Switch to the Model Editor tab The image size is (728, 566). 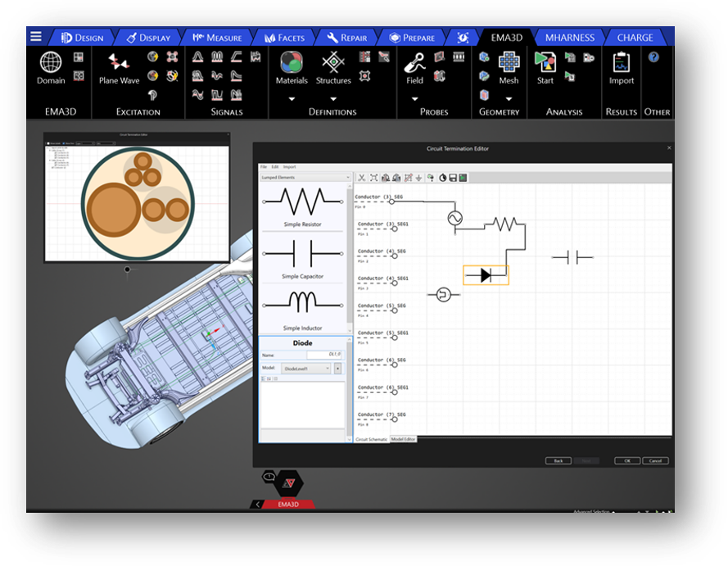click(x=403, y=440)
